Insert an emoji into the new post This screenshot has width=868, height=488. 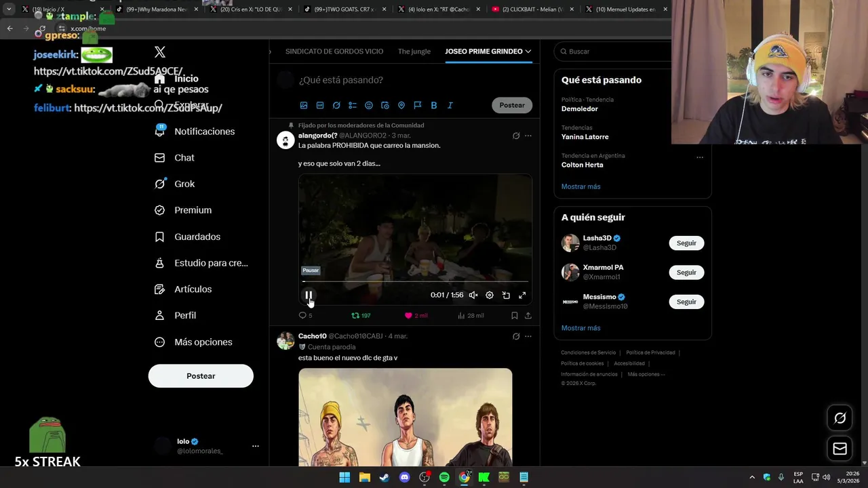[369, 105]
